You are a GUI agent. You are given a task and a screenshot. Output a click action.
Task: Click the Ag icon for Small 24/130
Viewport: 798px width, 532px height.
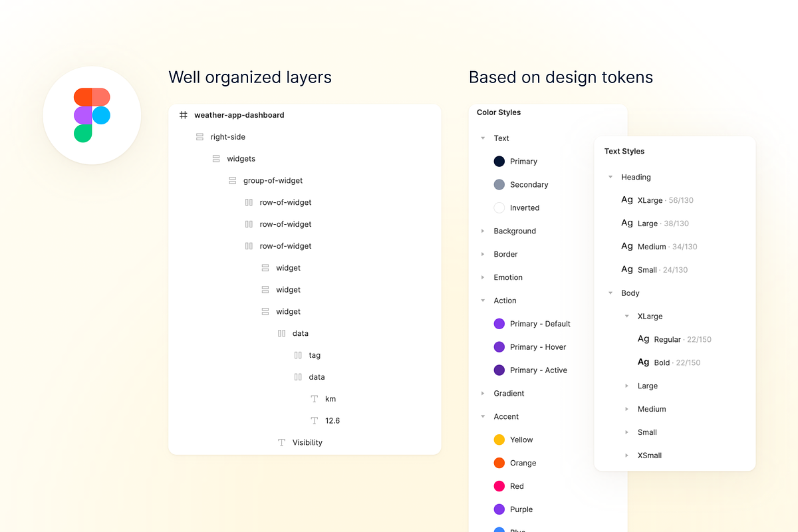click(x=627, y=270)
